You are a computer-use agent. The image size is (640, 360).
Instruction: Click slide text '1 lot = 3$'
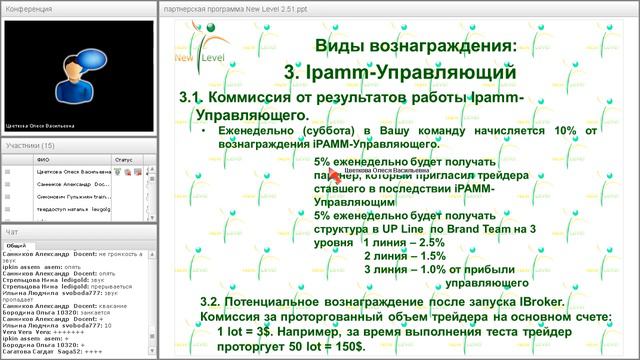click(244, 331)
